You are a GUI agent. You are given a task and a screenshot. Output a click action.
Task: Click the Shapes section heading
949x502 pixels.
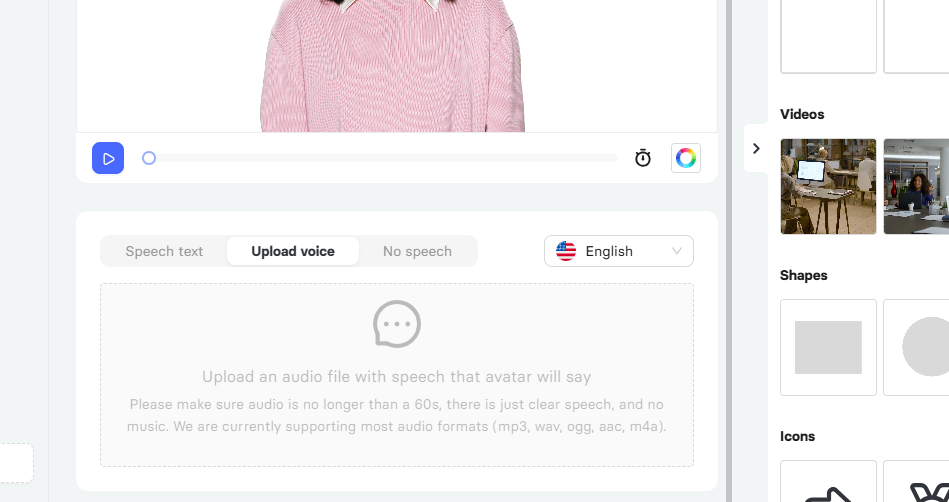804,276
